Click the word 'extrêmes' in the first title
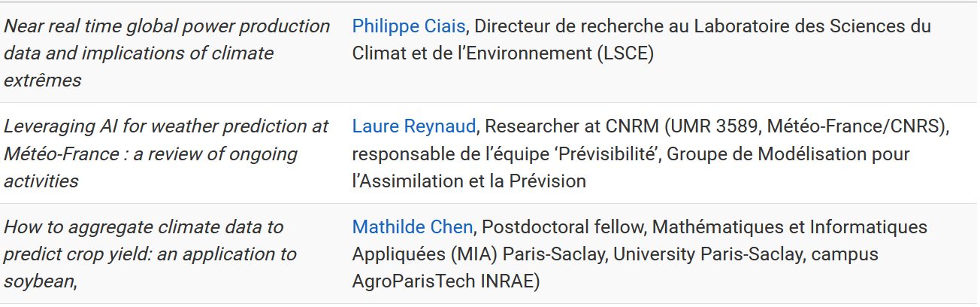The image size is (980, 307). 42,81
